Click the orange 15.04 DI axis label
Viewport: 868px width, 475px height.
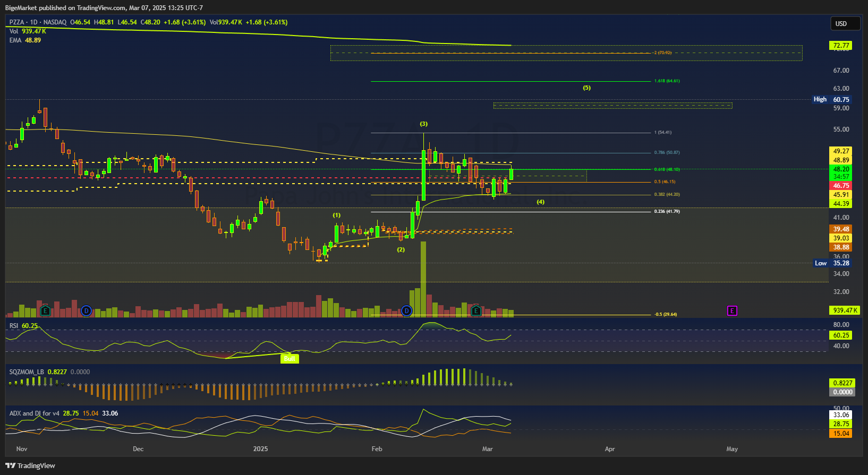841,434
